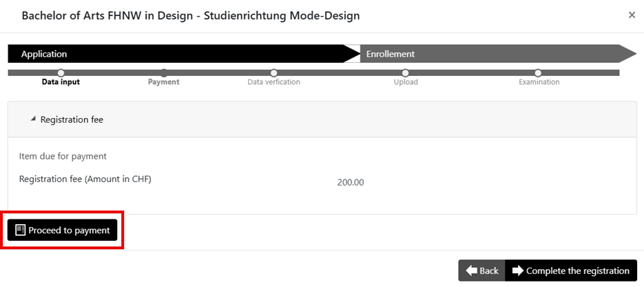Click the Upload step marker
644x287 pixels.
(405, 72)
